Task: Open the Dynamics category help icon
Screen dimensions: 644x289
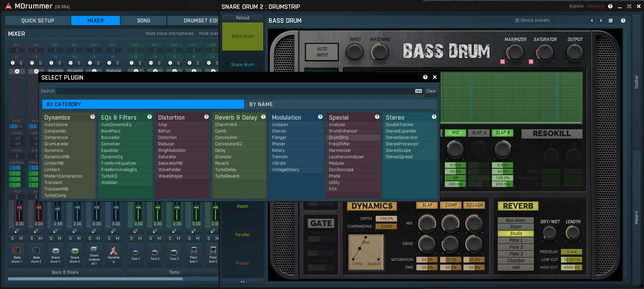Action: point(92,117)
